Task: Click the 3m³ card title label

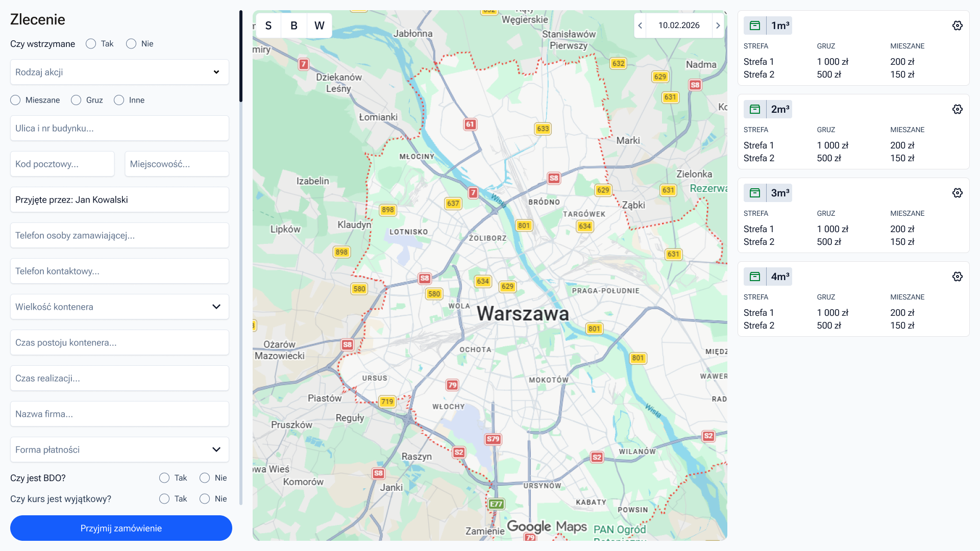Action: pyautogui.click(x=780, y=193)
